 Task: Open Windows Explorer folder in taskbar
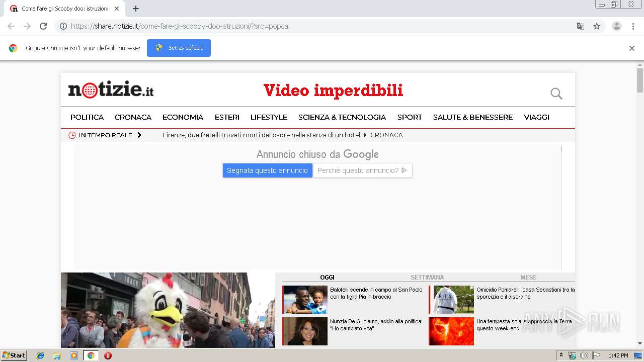coord(57,355)
